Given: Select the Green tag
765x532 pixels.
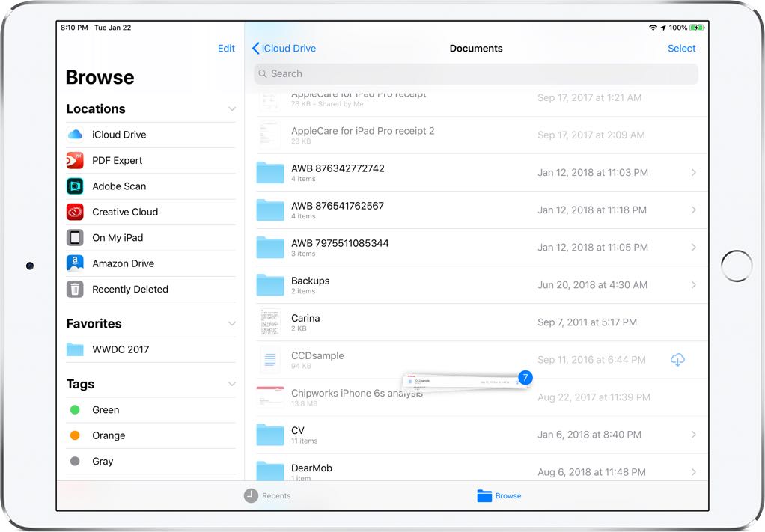Looking at the screenshot, I should pyautogui.click(x=75, y=409).
